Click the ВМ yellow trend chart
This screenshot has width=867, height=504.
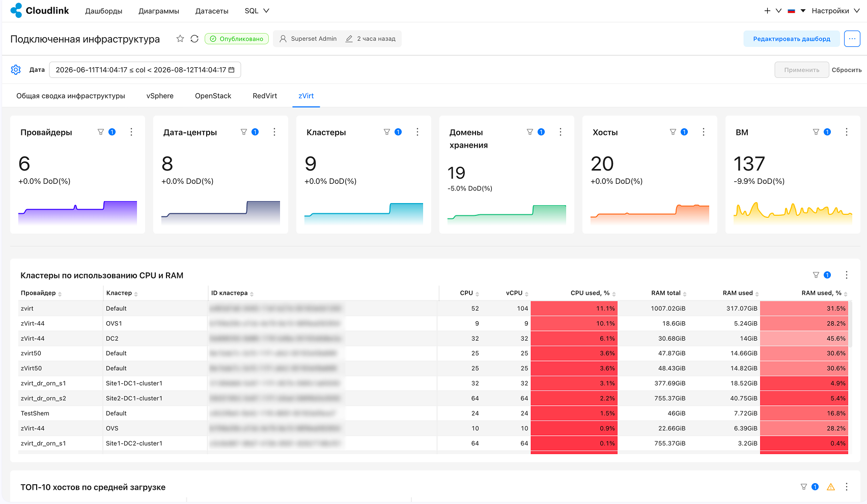coord(793,212)
